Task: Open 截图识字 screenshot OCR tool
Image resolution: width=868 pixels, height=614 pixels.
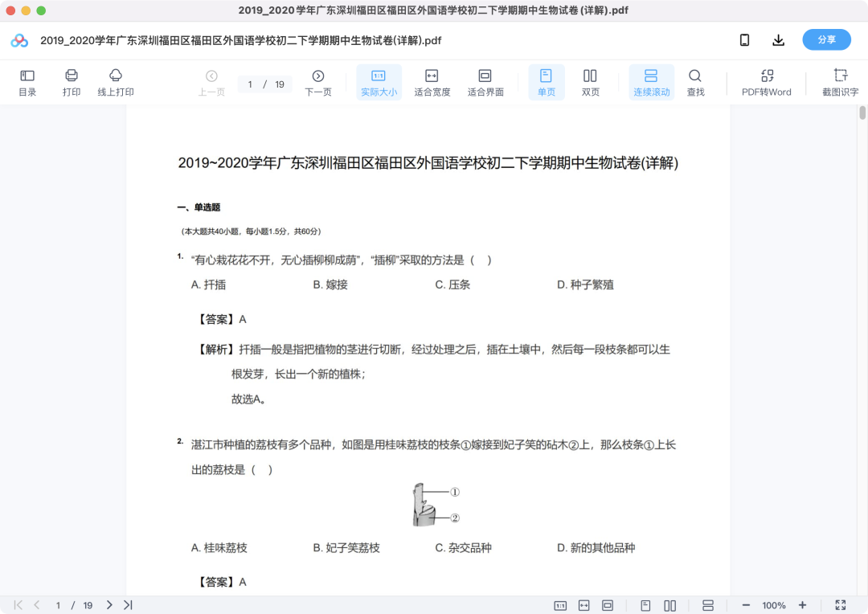Action: [x=840, y=83]
